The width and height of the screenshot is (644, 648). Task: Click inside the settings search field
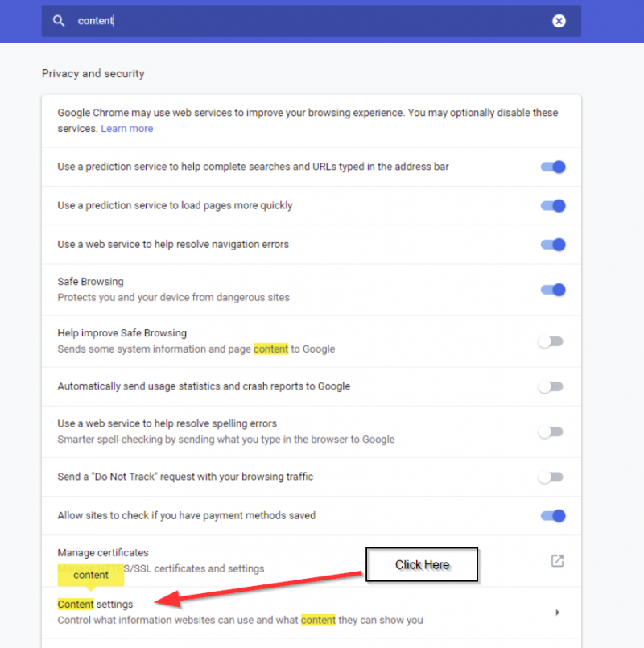[x=242, y=21]
